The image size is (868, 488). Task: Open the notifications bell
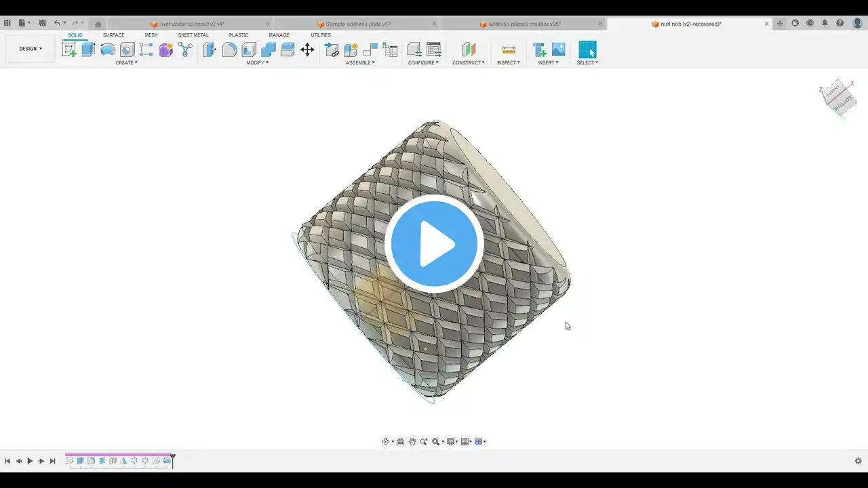(x=825, y=23)
